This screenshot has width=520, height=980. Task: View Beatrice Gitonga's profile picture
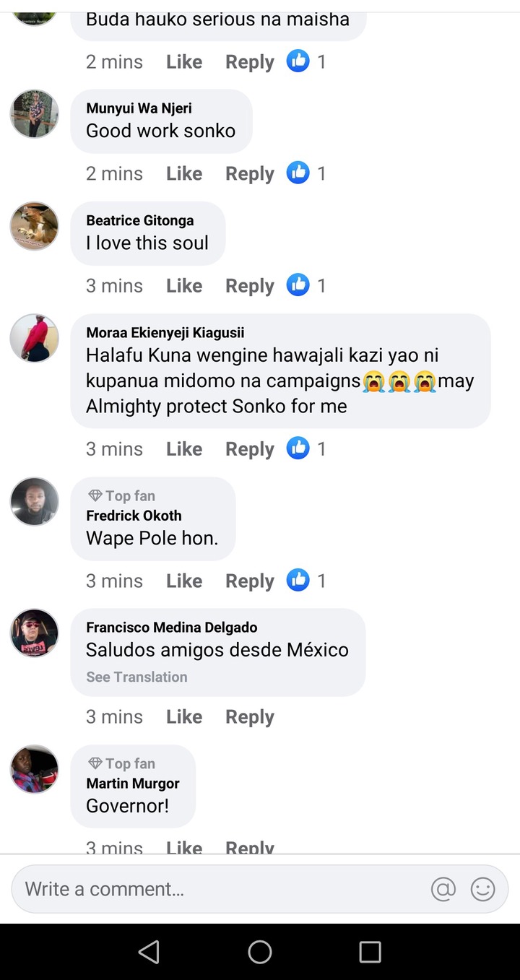tap(34, 226)
